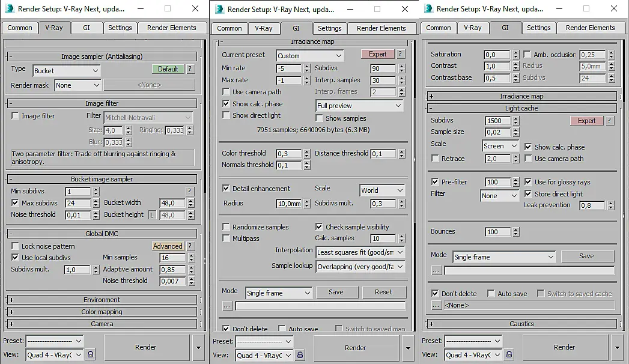Click the irradiance map file browse (...) button
The height and width of the screenshot is (364, 629).
tap(227, 306)
